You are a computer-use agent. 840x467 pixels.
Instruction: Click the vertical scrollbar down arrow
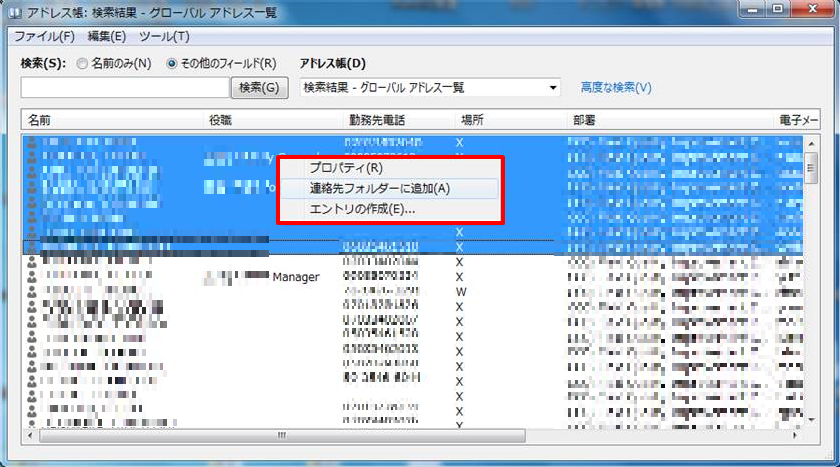[811, 422]
